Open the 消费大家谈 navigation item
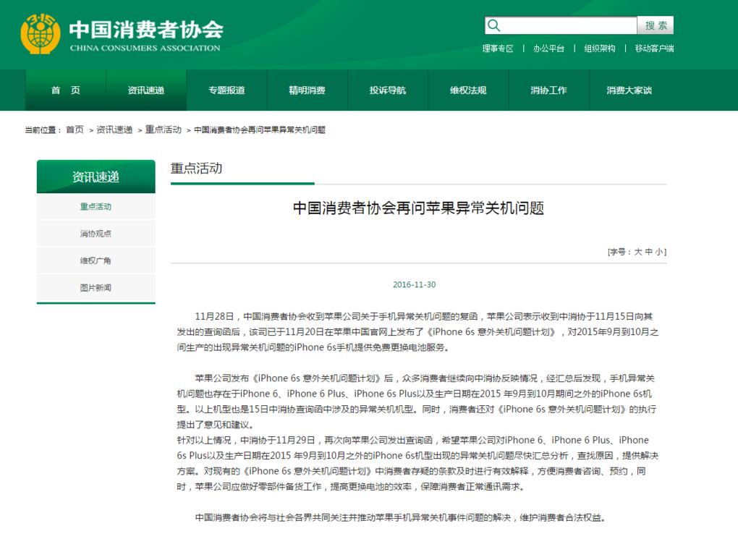 pos(629,90)
